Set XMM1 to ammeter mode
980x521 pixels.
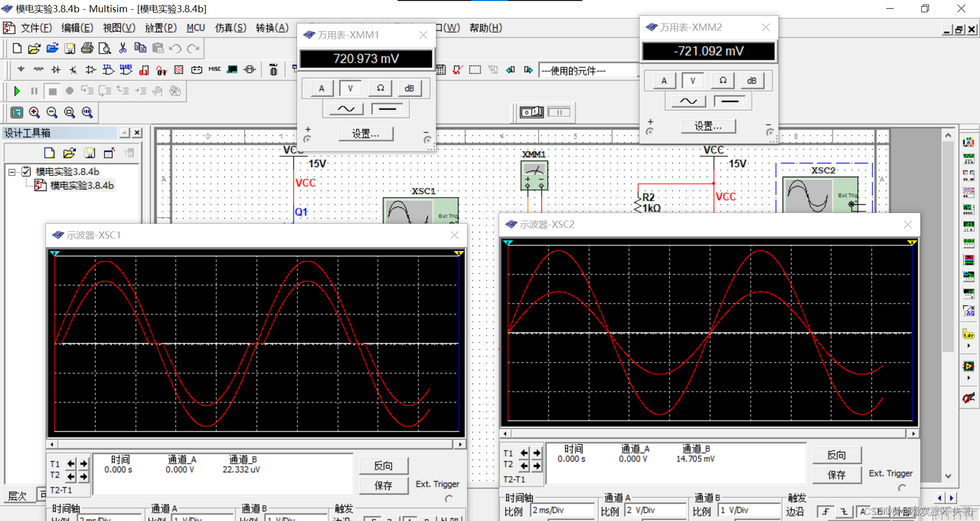tap(321, 88)
